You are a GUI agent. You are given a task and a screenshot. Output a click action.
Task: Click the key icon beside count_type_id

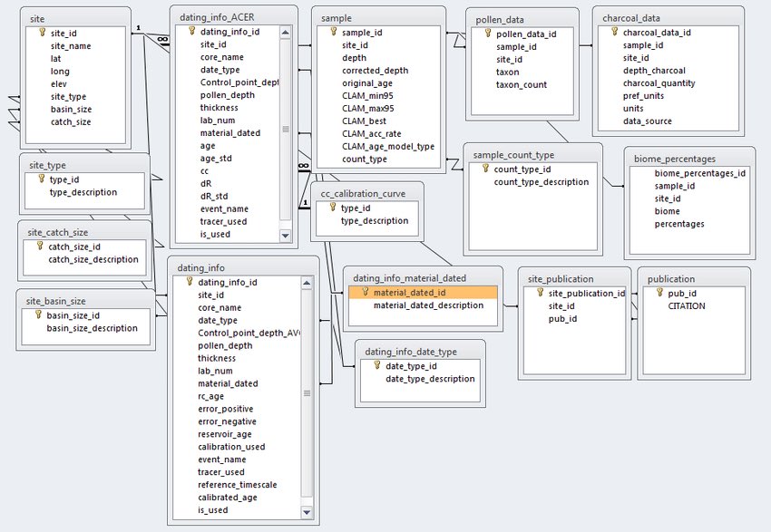pyautogui.click(x=485, y=169)
